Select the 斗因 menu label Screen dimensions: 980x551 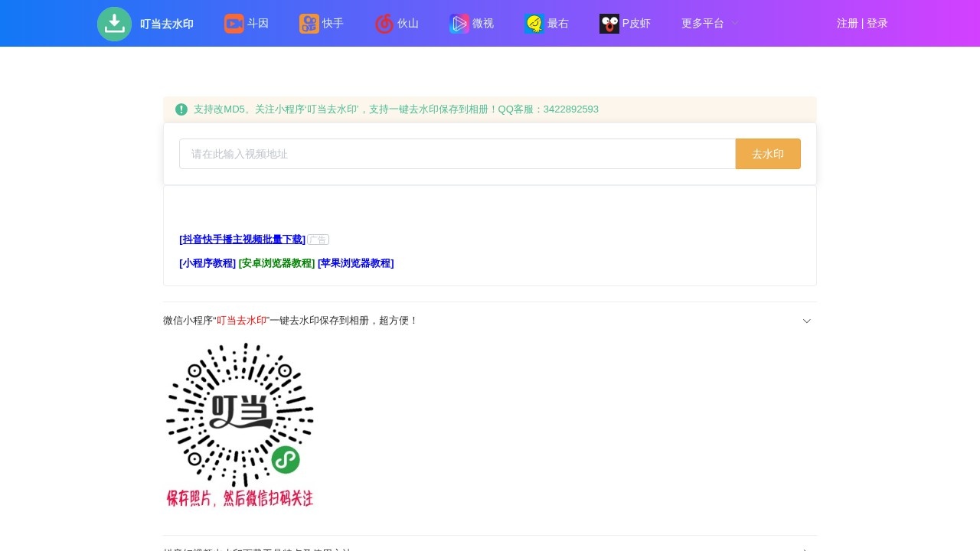[x=258, y=24]
